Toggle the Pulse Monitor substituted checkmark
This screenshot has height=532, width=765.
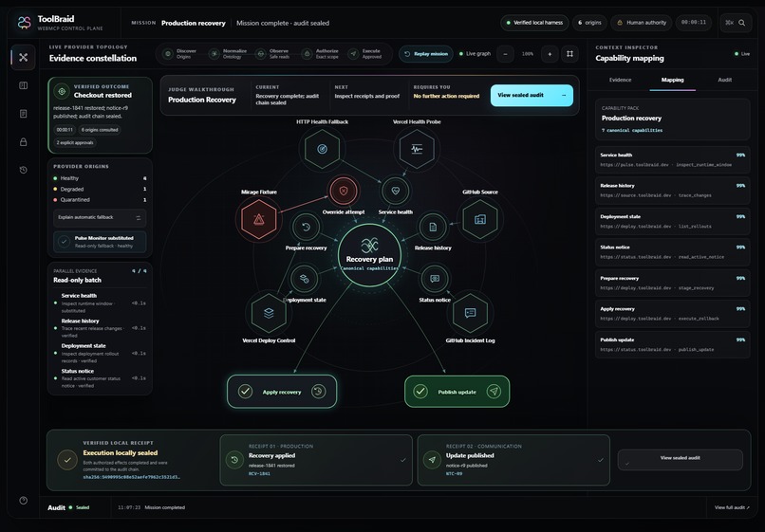(x=64, y=242)
